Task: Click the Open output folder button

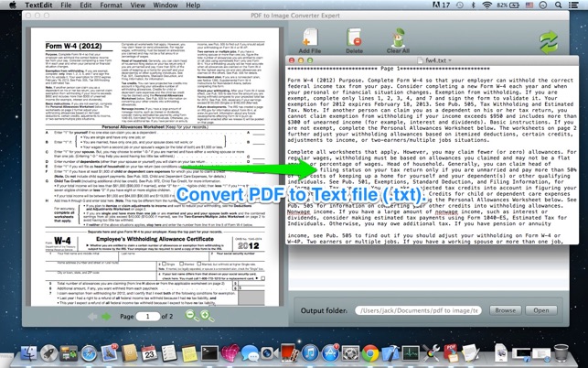Action: click(540, 310)
